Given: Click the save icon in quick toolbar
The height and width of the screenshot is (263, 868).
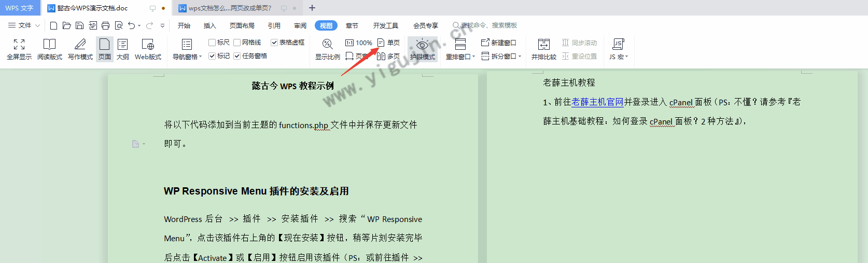Looking at the screenshot, I should click(79, 25).
